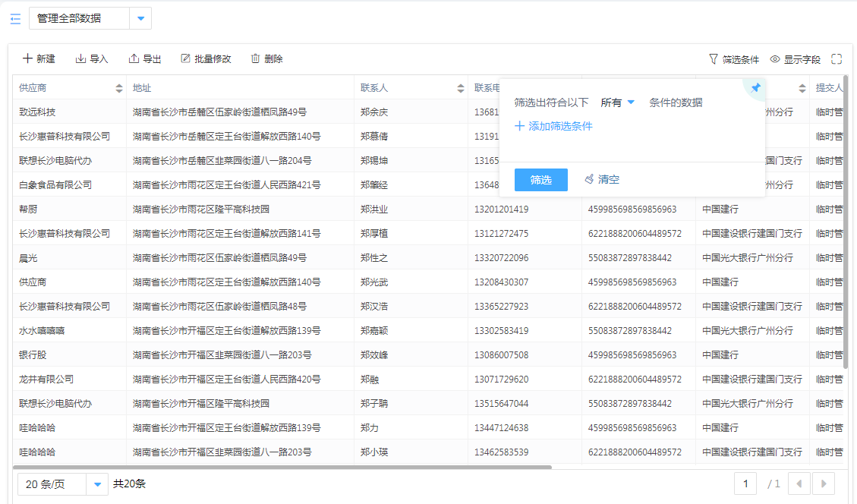Click the 导入 import icon button
Viewport: 857px width, 504px height.
(92, 59)
